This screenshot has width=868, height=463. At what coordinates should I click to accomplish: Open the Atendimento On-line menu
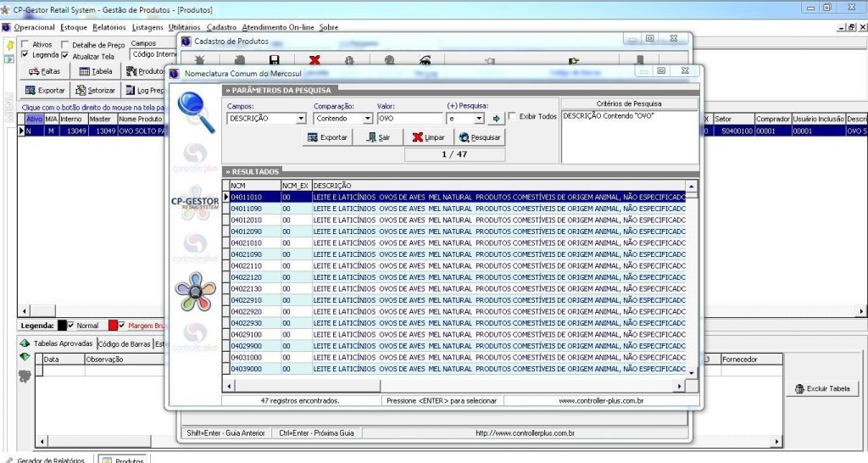click(278, 27)
